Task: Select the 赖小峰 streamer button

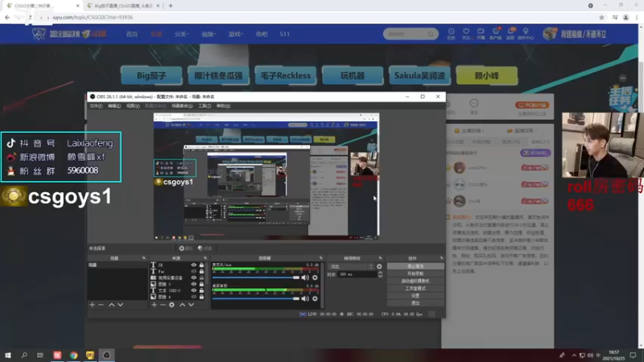Action: [487, 76]
